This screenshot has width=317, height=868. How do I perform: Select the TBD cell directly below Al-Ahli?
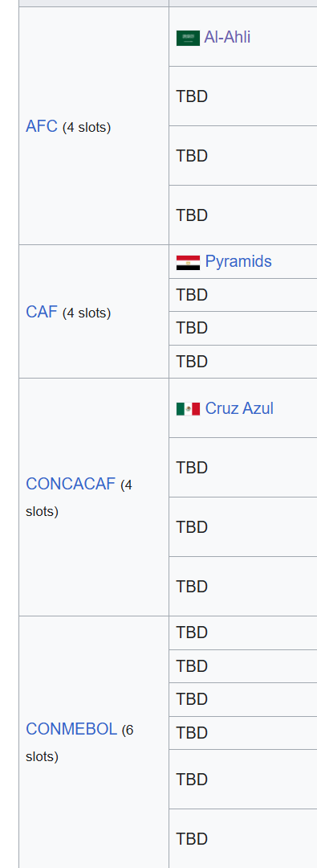[x=243, y=96]
